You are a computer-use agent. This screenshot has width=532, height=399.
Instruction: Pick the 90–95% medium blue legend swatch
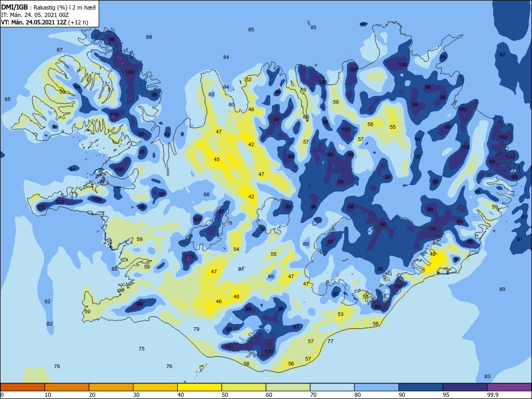pos(421,387)
